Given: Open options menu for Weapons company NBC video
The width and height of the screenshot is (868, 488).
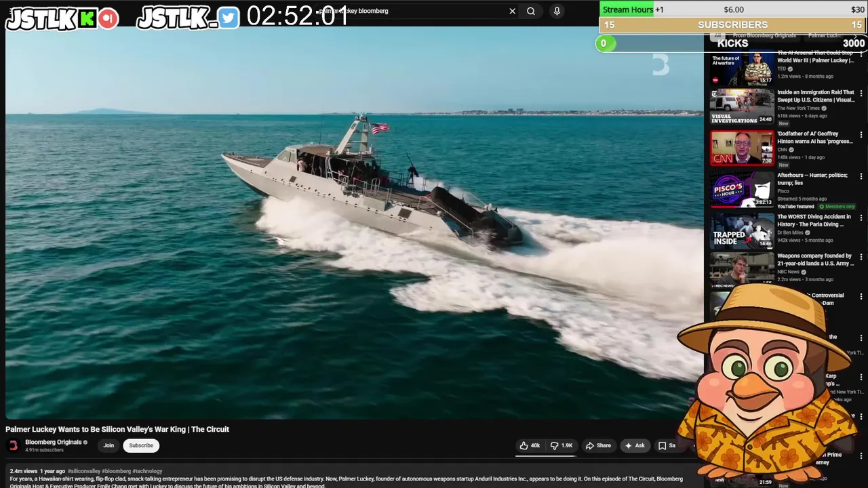Looking at the screenshot, I should 861,257.
